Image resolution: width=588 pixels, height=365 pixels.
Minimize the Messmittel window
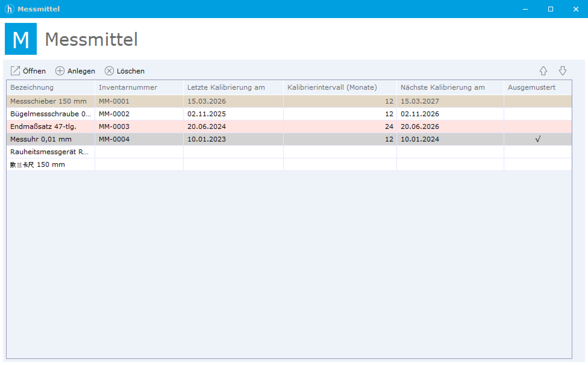525,9
